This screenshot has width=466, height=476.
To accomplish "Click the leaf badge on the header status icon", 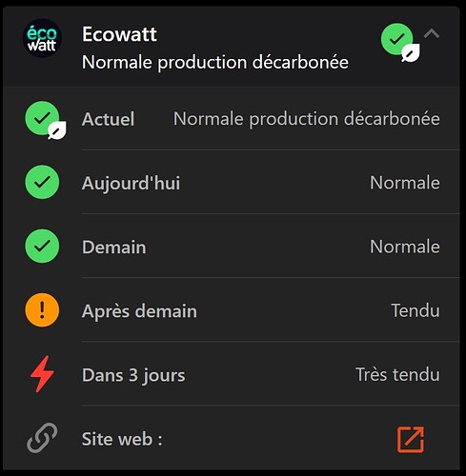I will point(411,53).
